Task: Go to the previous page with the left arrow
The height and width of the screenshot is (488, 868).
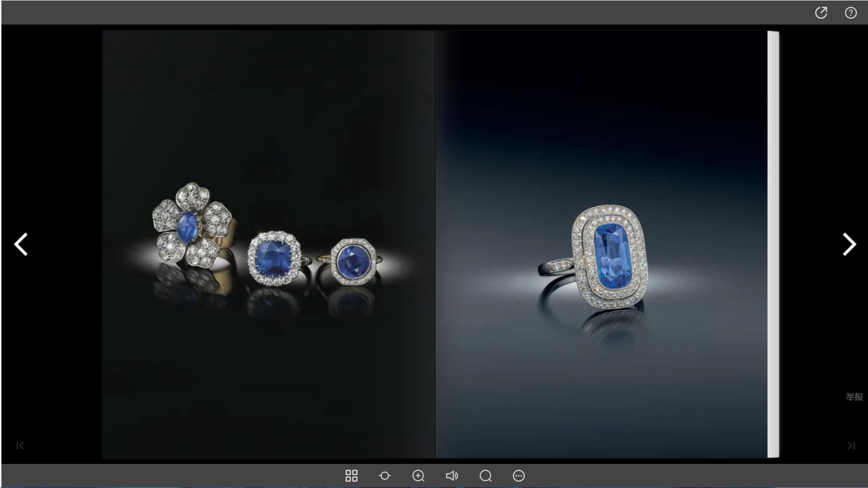Action: [x=21, y=244]
